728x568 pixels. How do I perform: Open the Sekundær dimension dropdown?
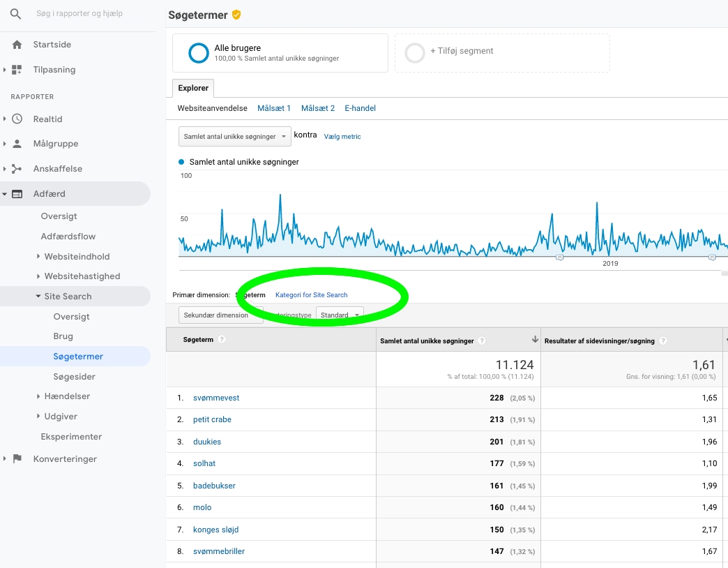pos(221,315)
